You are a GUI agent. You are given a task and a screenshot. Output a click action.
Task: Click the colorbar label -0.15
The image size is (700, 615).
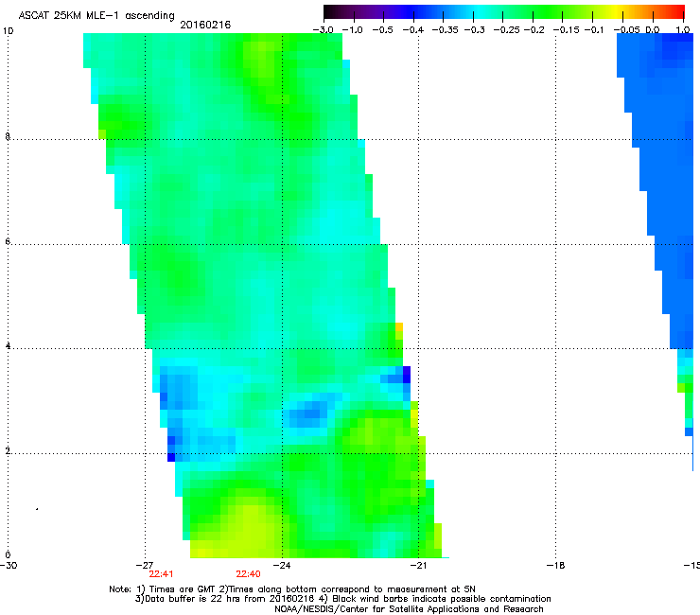coord(566,30)
